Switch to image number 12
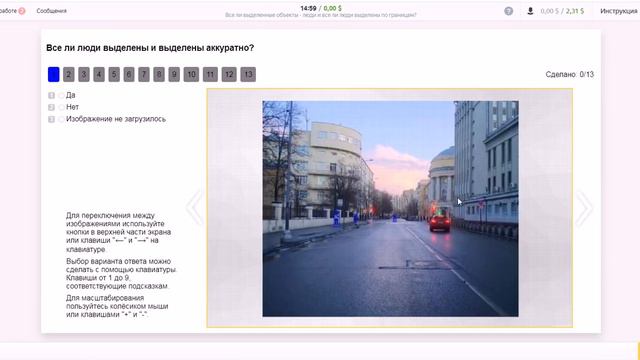Viewport: 640px width, 360px height. 229,74
